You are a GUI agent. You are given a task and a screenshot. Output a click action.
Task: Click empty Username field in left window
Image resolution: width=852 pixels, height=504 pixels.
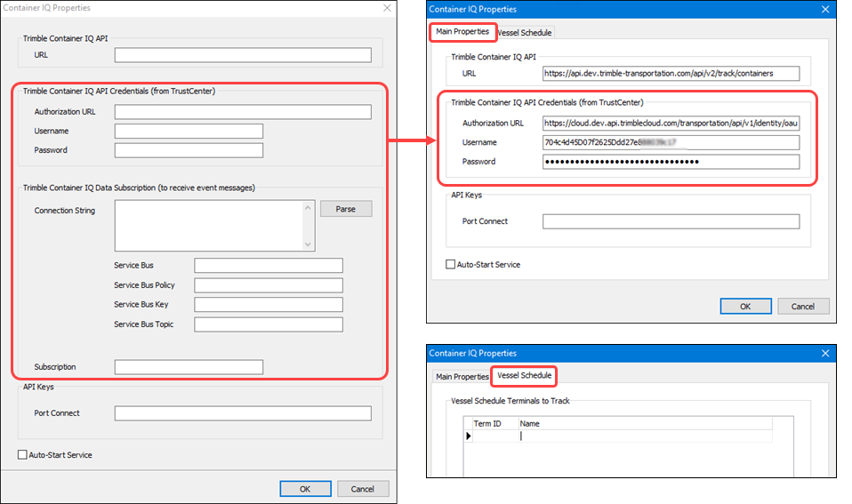[x=189, y=131]
